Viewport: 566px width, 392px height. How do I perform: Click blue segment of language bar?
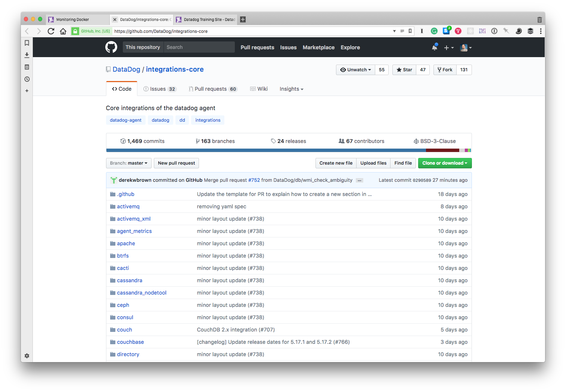266,150
